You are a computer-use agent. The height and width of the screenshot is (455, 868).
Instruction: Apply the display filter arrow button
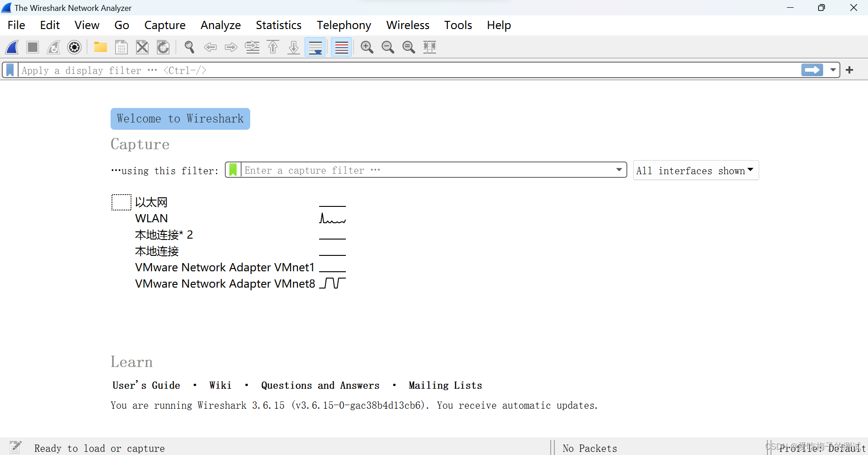[812, 70]
